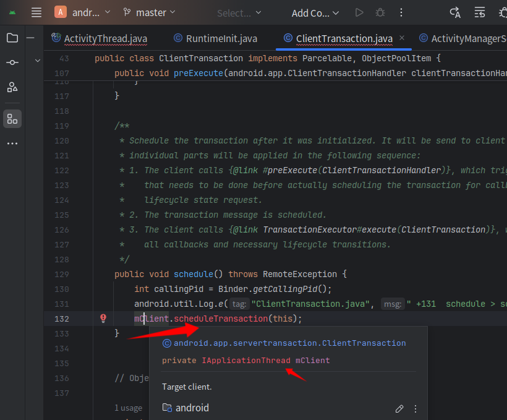Open the Project tool window folder icon
Image resolution: width=507 pixels, height=420 pixels.
click(x=12, y=38)
